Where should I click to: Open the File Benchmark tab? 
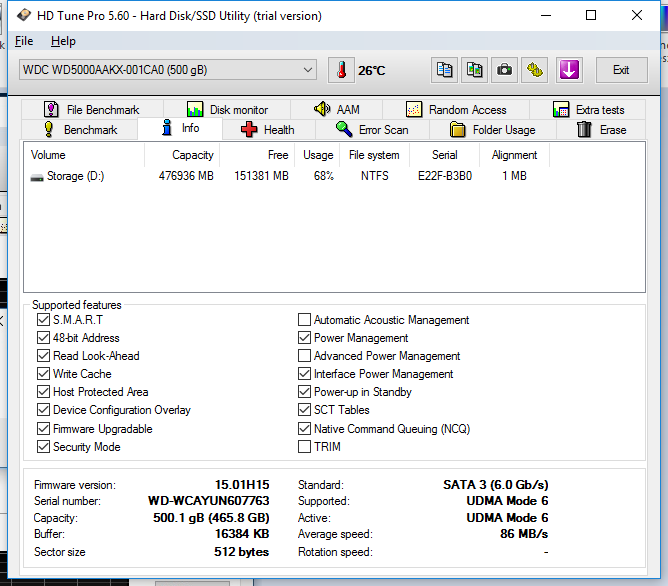point(92,109)
